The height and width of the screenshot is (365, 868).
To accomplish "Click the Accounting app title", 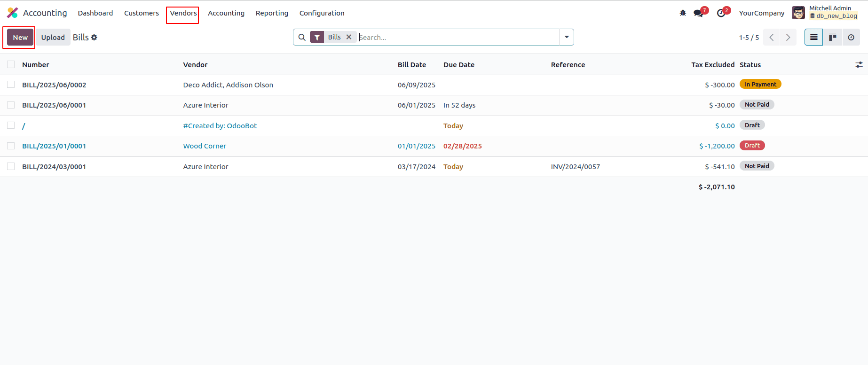I will [x=45, y=13].
